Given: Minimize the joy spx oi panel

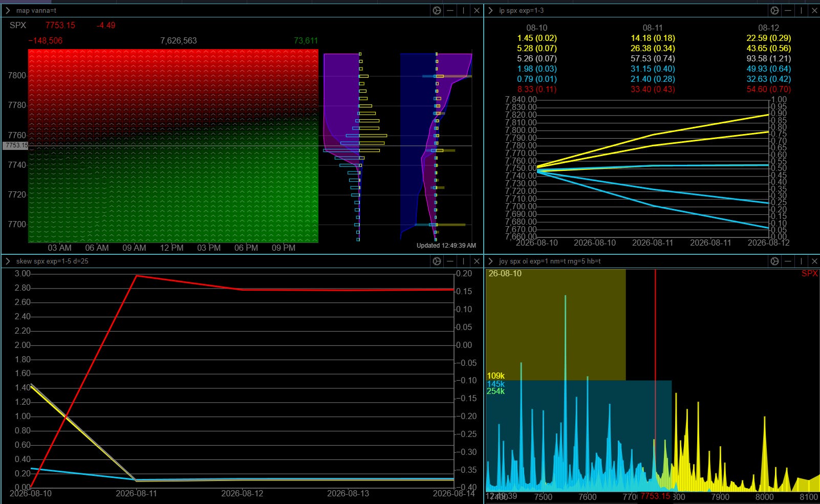Looking at the screenshot, I should 788,261.
